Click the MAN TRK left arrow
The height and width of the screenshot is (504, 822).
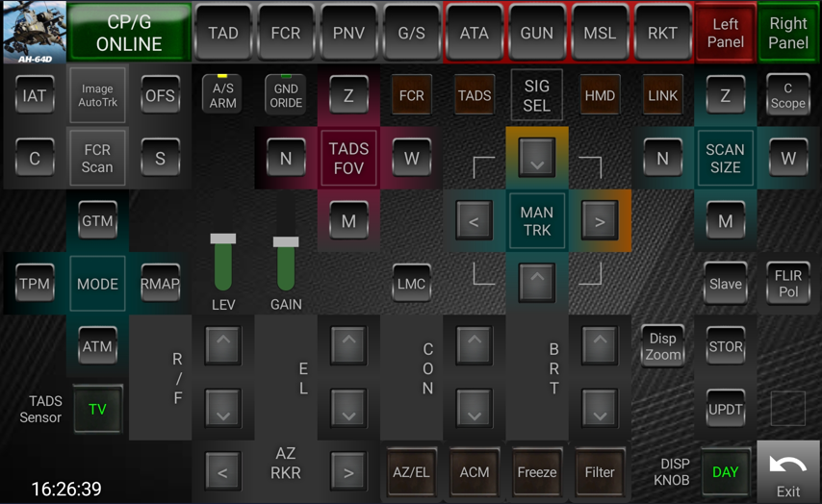pyautogui.click(x=474, y=221)
